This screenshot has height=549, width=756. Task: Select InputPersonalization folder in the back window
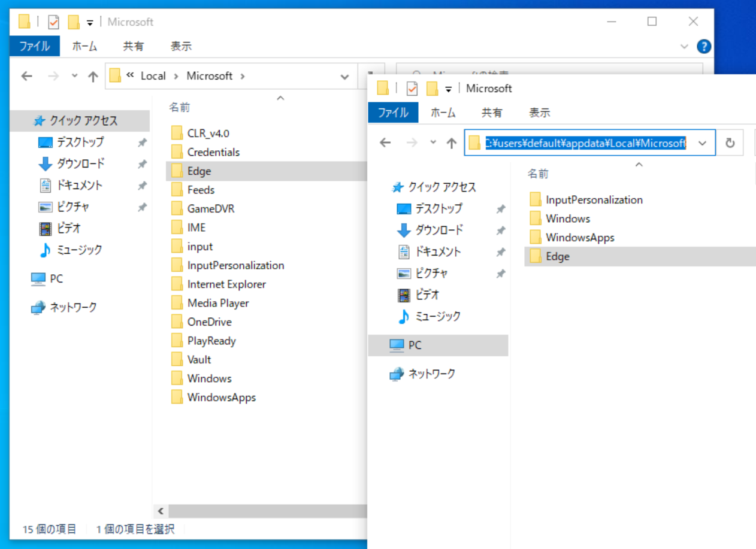235,265
